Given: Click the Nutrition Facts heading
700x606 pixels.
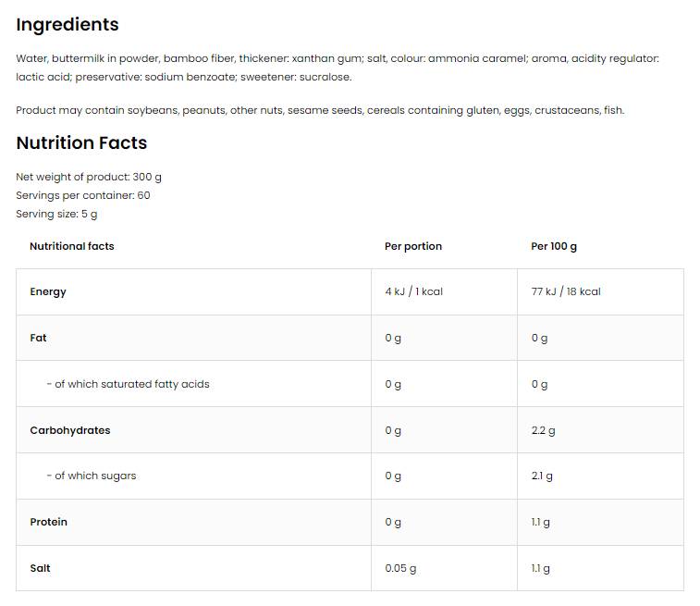Looking at the screenshot, I should tap(81, 142).
